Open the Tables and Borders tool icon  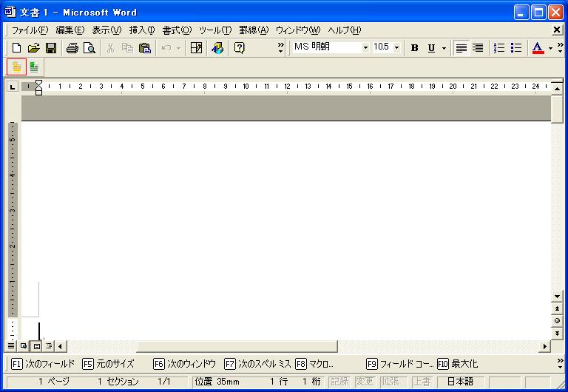(x=196, y=48)
